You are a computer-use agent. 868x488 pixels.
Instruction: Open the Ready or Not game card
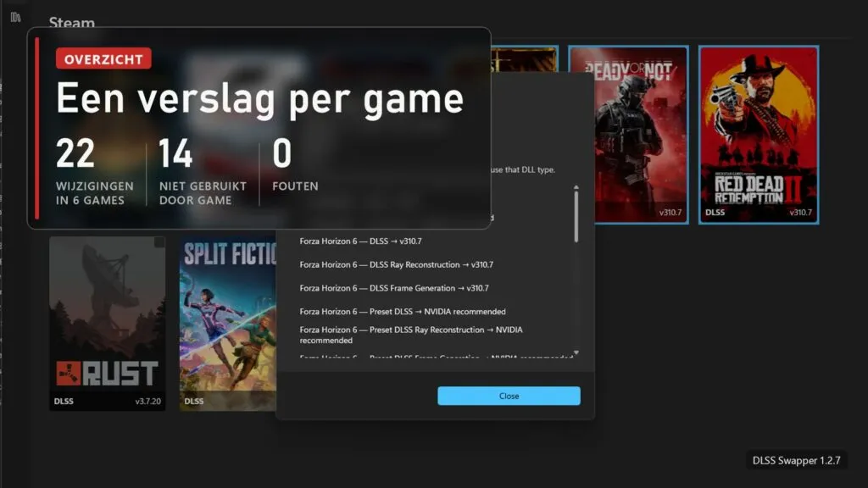point(641,135)
